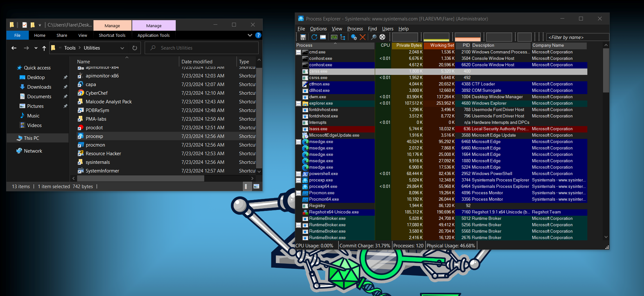Click the help question mark in File Explorer

258,35
